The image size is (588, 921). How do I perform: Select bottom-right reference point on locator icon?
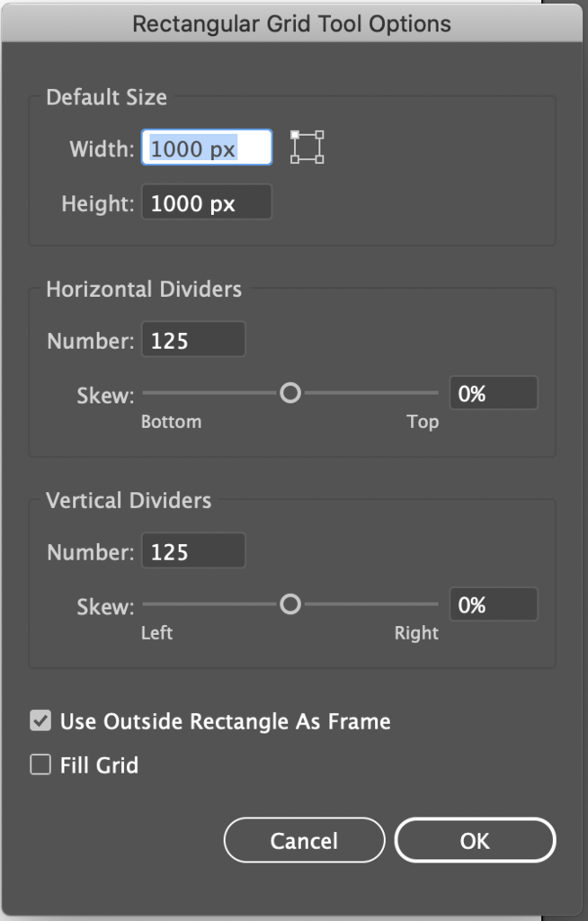(319, 159)
